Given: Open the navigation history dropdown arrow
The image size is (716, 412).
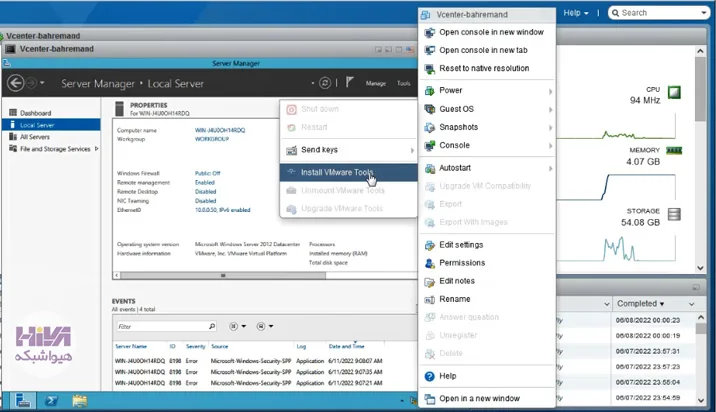Looking at the screenshot, I should (42, 83).
